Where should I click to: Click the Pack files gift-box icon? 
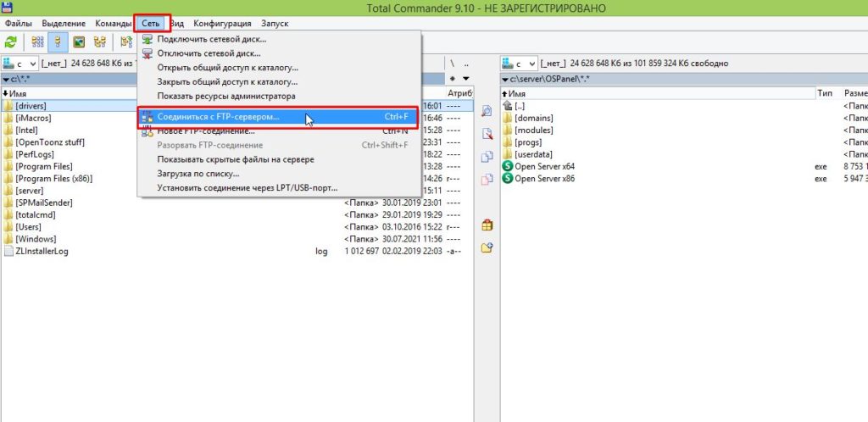pyautogui.click(x=487, y=225)
